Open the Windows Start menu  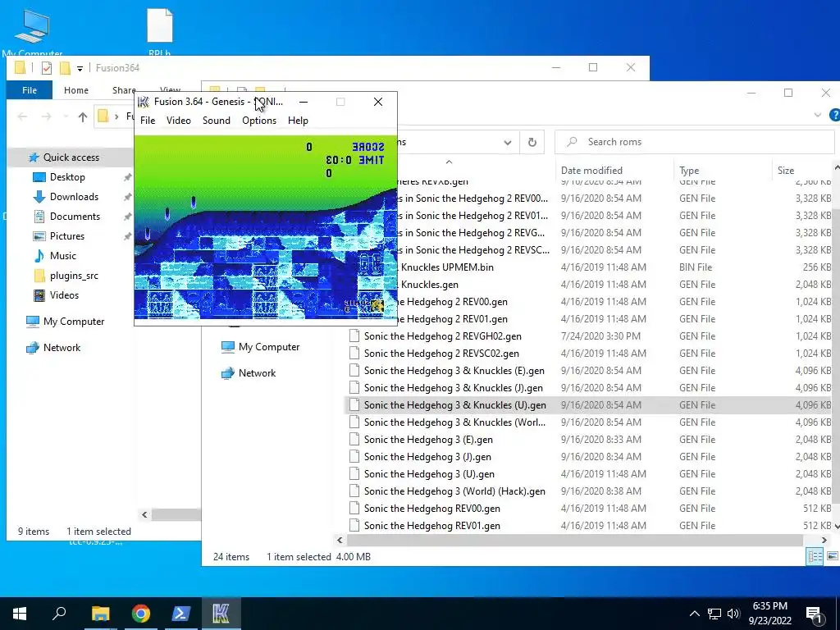(20, 614)
